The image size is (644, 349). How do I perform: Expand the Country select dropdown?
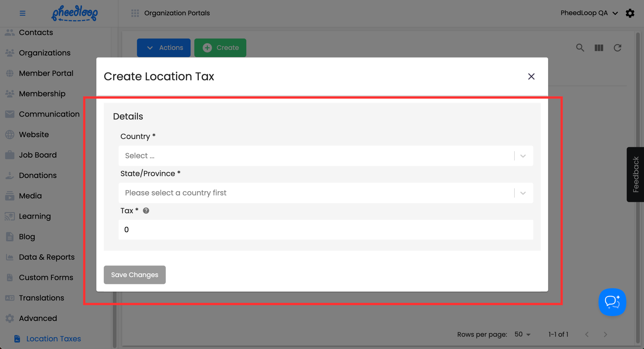325,156
